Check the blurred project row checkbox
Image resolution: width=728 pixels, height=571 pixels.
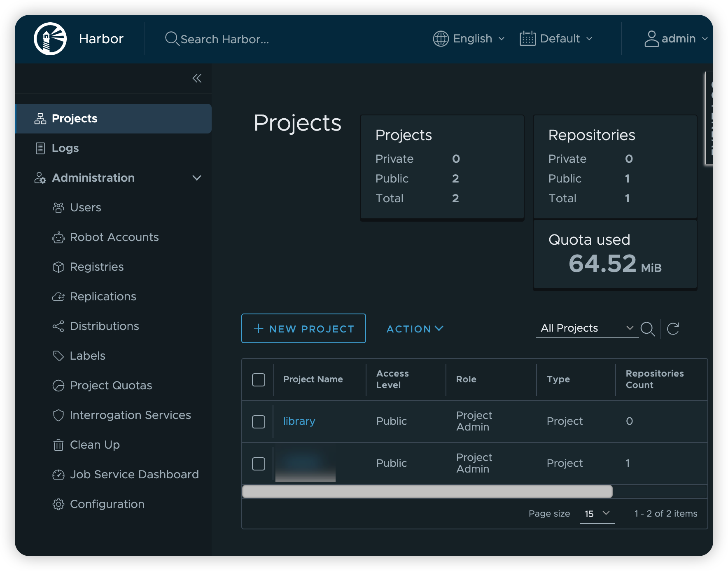(259, 464)
